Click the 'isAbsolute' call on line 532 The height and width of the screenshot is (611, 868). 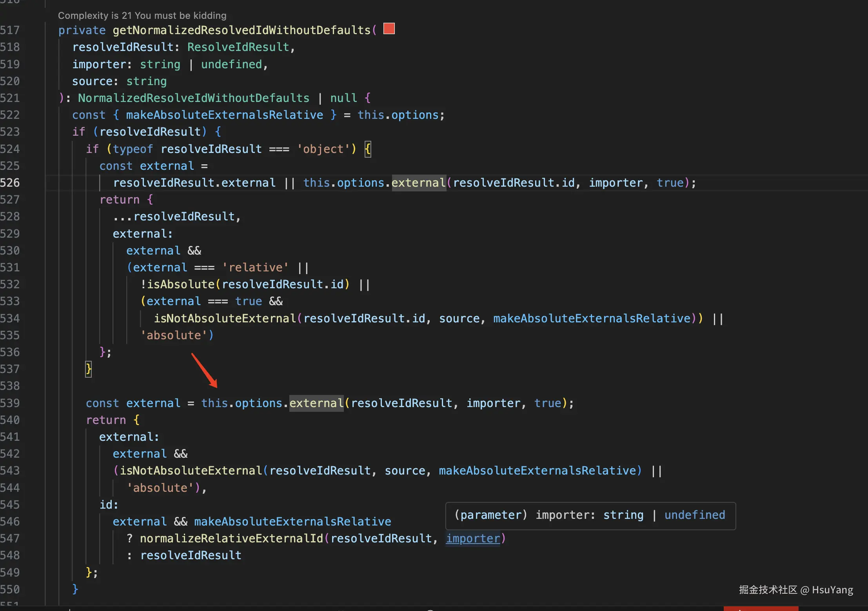point(181,284)
